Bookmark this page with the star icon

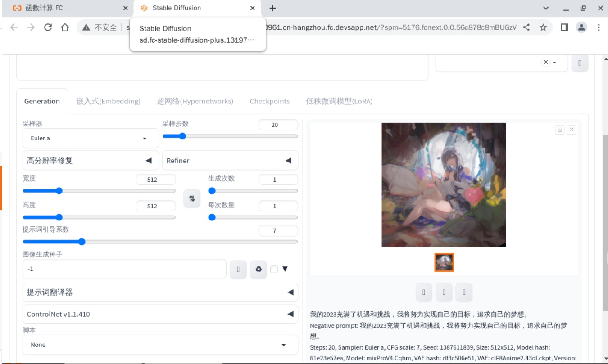tap(543, 27)
